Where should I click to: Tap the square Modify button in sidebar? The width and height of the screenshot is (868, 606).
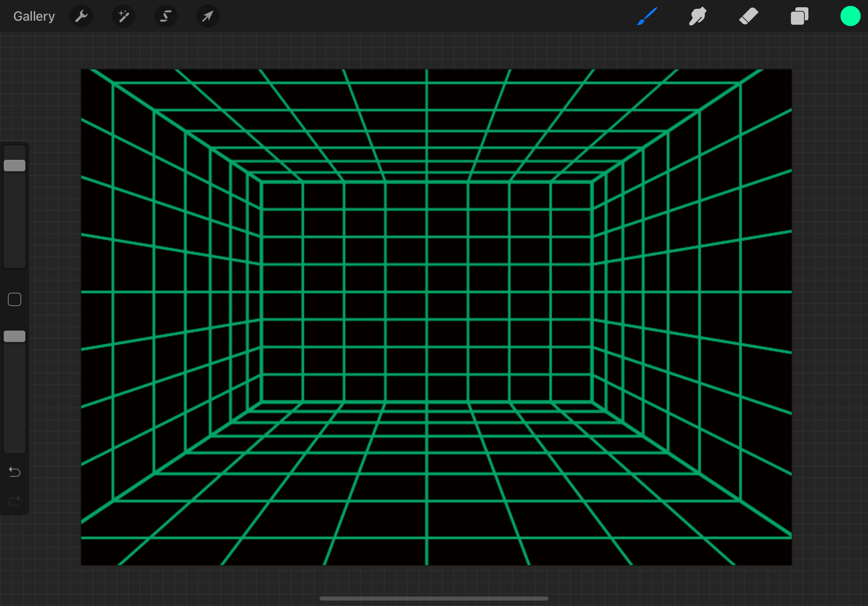[15, 299]
